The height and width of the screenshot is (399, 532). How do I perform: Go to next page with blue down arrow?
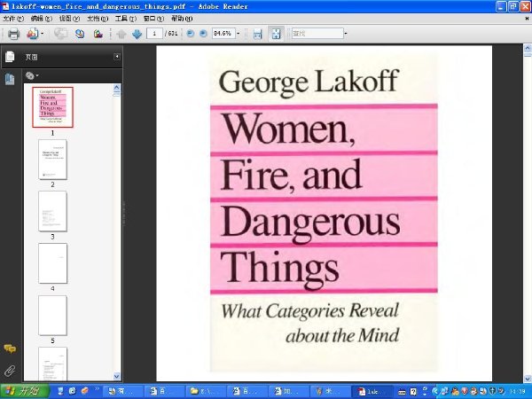[x=137, y=34]
